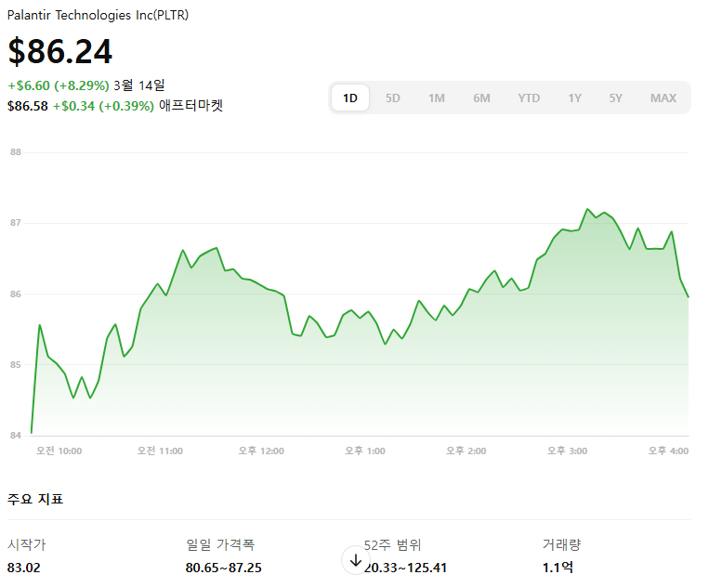Click the 일일 가격폭 label
Viewport: 709px width, 588px height.
[x=220, y=544]
